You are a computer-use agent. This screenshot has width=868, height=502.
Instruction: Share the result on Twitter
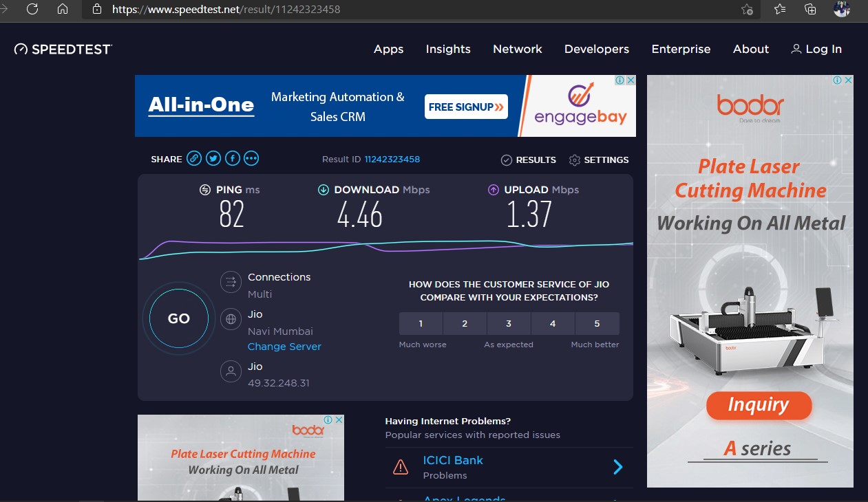point(213,159)
